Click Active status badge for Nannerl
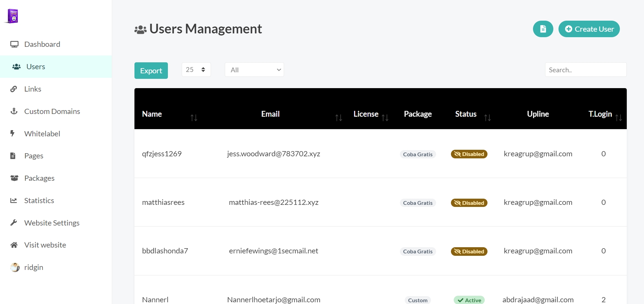This screenshot has height=304, width=644. tap(469, 300)
